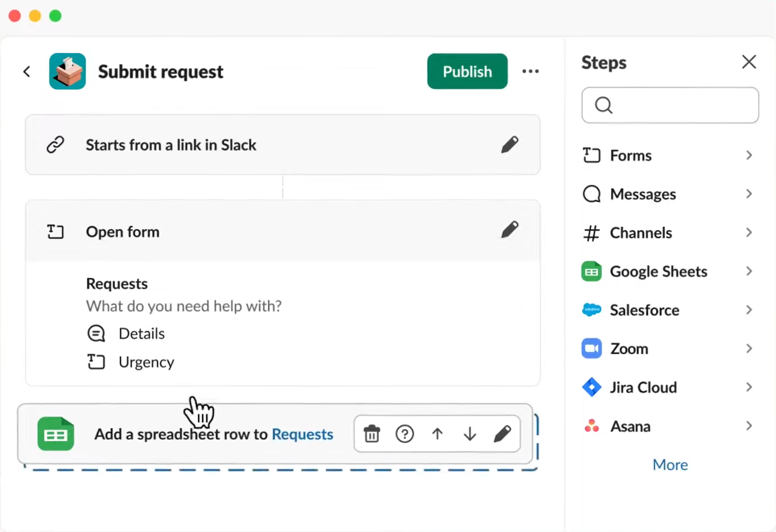Click the Urgency field label

[x=147, y=363]
